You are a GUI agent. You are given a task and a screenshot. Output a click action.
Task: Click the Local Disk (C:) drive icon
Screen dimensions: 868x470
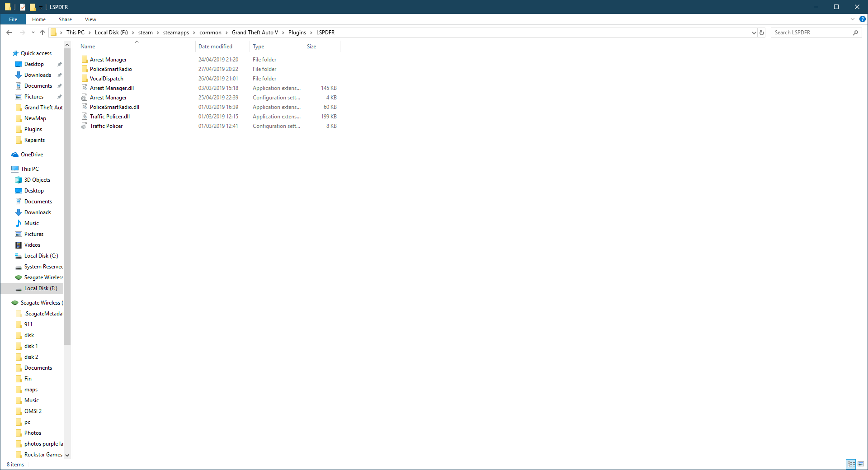(19, 256)
